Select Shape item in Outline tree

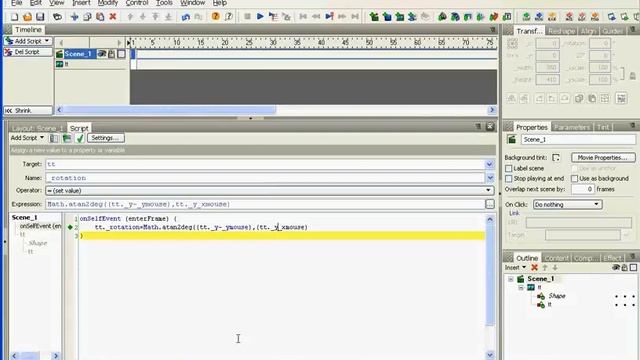[x=557, y=296]
